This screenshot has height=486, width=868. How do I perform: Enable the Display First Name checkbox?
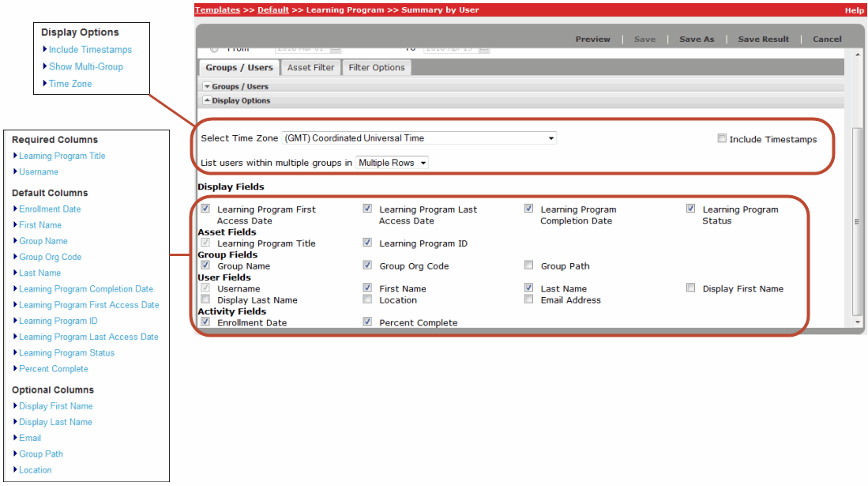pyautogui.click(x=691, y=288)
